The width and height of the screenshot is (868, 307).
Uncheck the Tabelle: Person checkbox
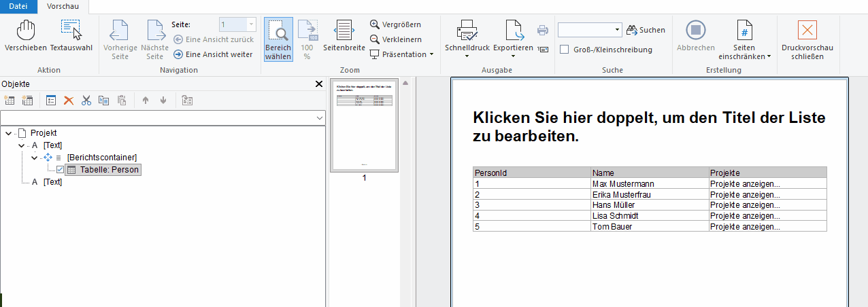(60, 170)
